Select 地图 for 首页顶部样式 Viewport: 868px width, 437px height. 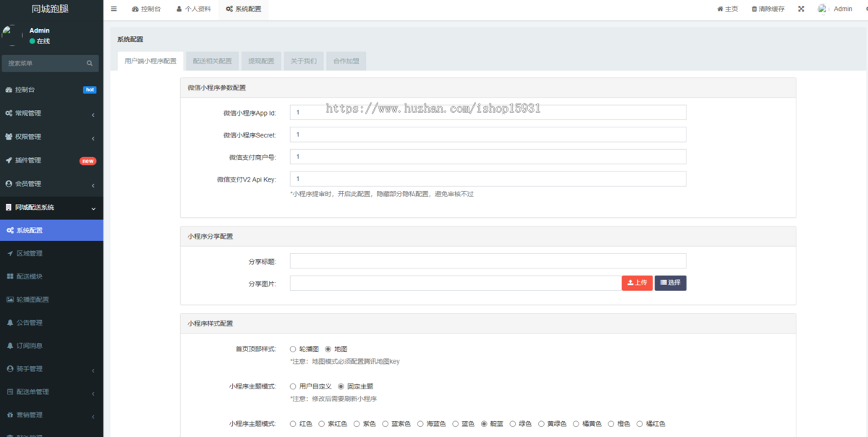click(328, 349)
